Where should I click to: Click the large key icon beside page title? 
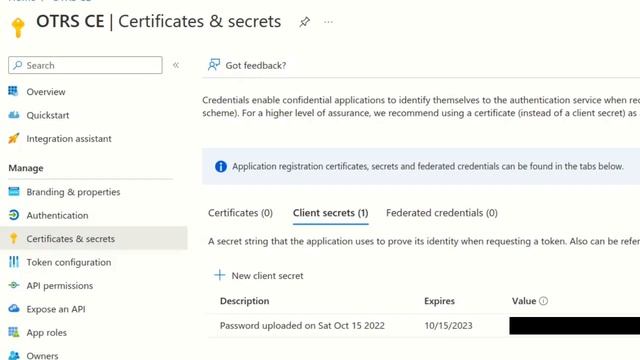tap(18, 27)
